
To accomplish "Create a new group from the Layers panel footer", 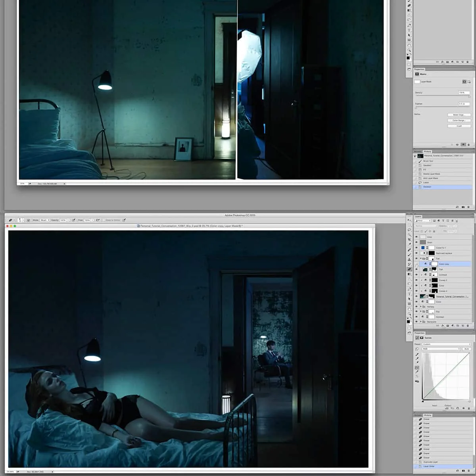I will (458, 326).
